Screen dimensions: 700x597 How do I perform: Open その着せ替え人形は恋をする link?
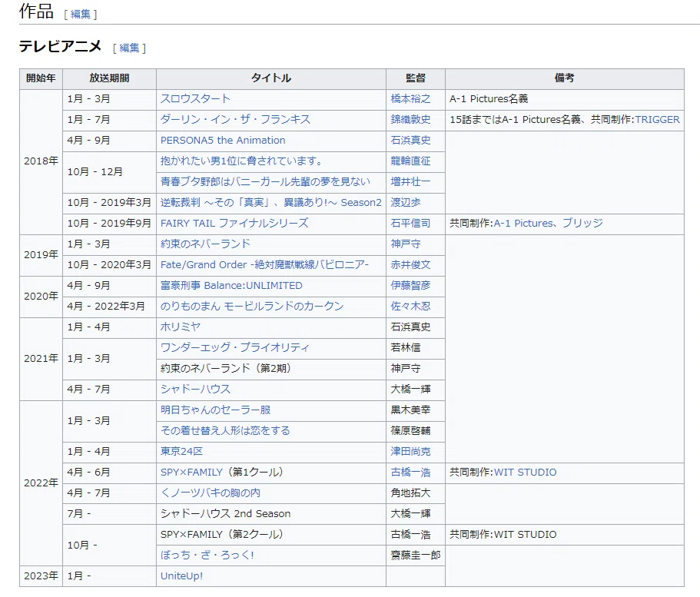[225, 431]
